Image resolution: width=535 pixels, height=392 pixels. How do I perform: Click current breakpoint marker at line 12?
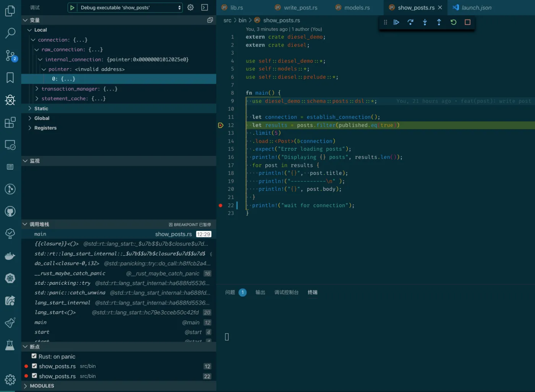pos(220,125)
